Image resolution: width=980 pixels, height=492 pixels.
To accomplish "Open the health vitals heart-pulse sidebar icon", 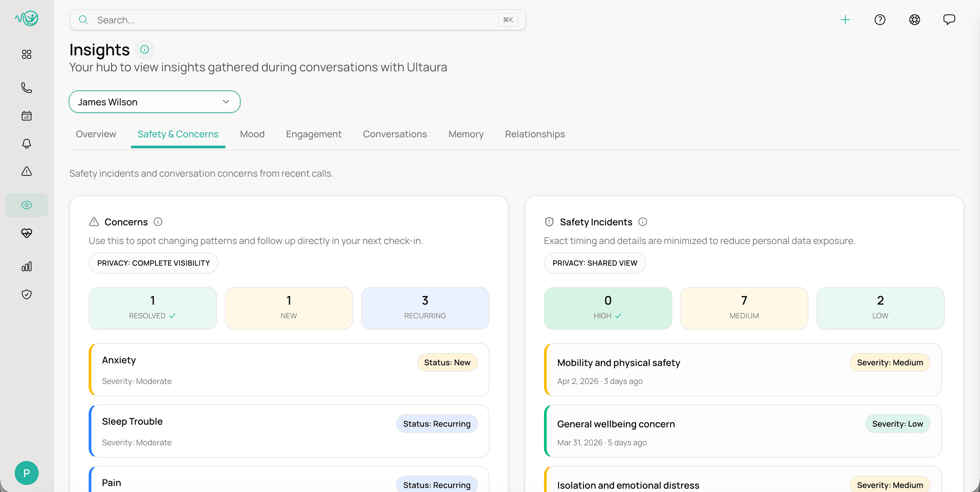I will 26,234.
